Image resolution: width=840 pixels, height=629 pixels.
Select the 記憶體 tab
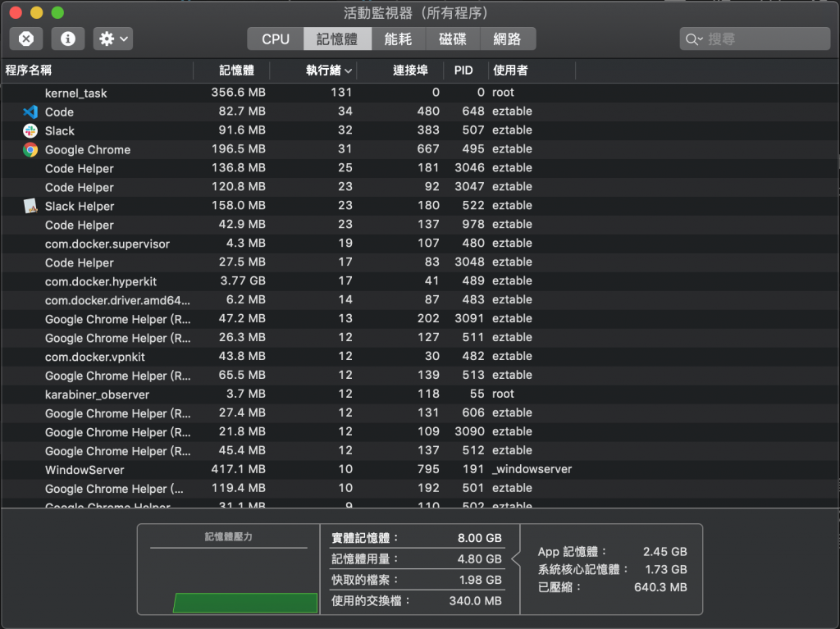(337, 39)
